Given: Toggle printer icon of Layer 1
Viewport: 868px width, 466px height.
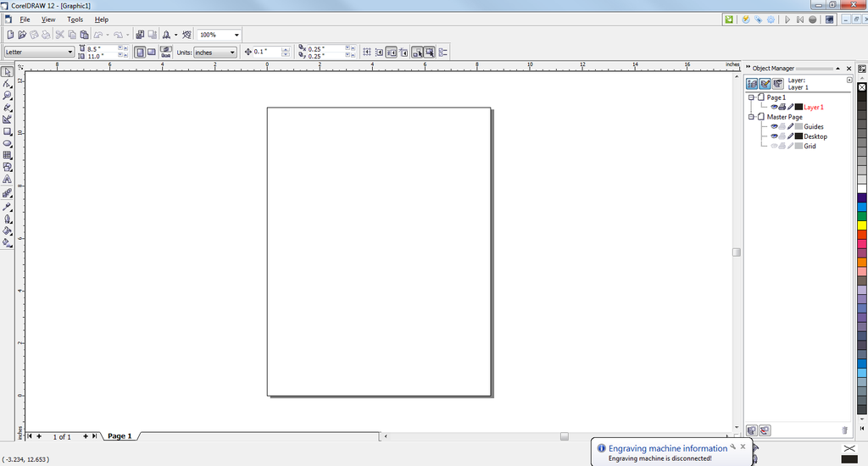Looking at the screenshot, I should point(782,107).
